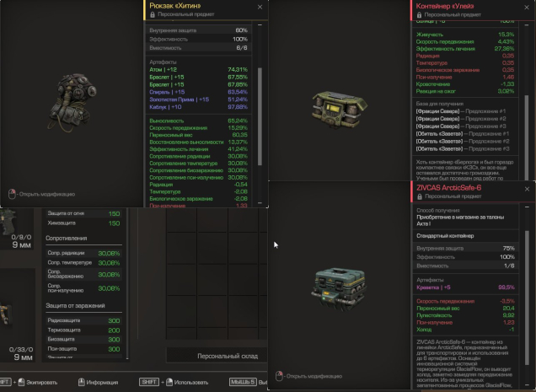
Task: Click lock icon in Контейнер «Улей» header
Action: [x=419, y=15]
